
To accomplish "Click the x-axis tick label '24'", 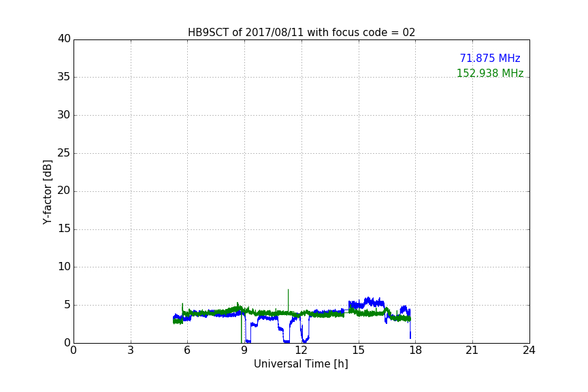I will click(x=529, y=350).
